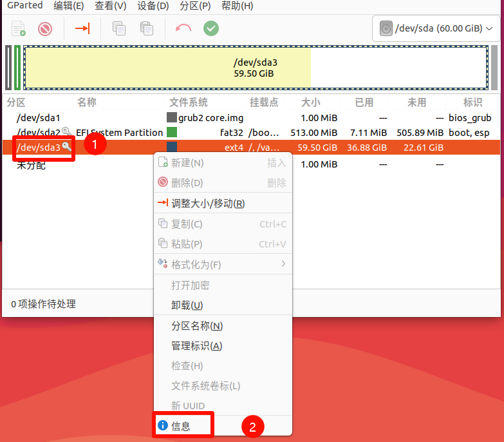
Task: Choose 分区名称(N) in the context menu
Action: pos(223,326)
